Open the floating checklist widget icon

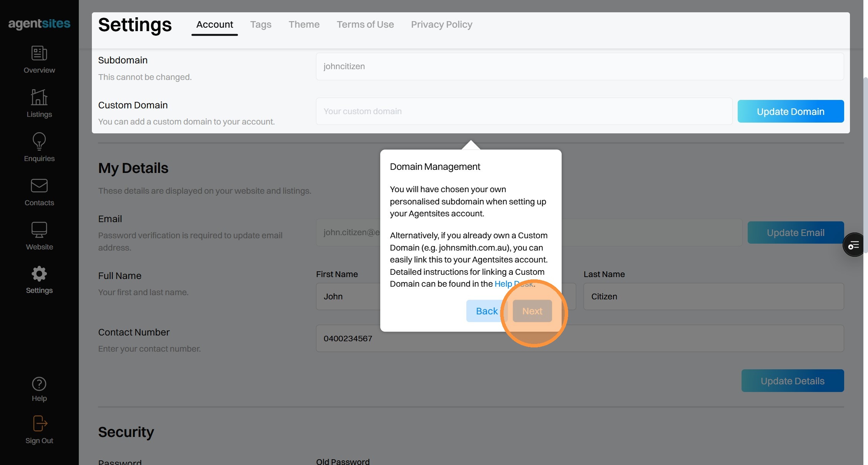point(853,245)
